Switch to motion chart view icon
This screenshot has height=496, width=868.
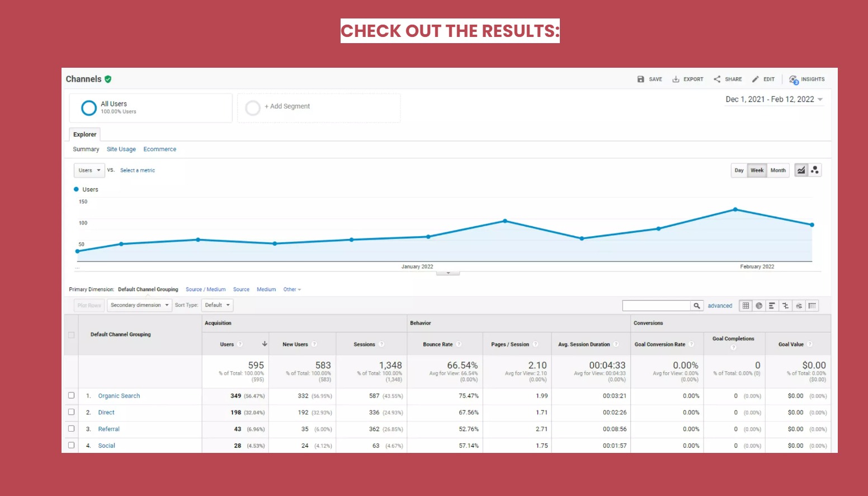[815, 170]
